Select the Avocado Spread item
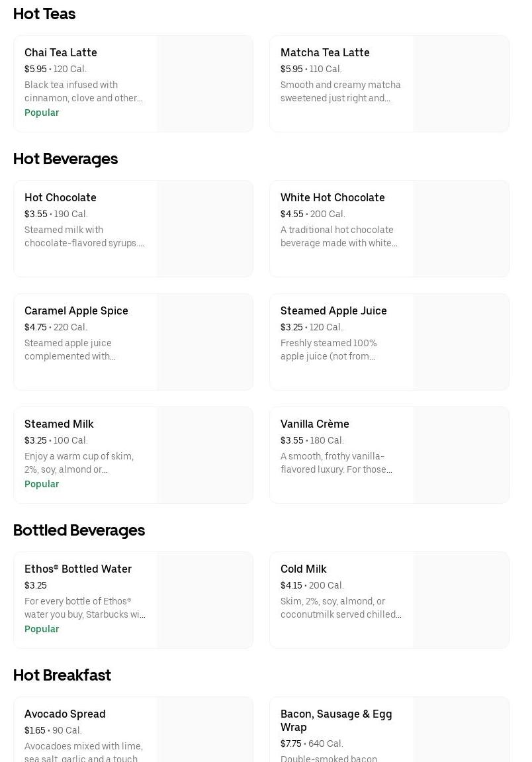 65,714
